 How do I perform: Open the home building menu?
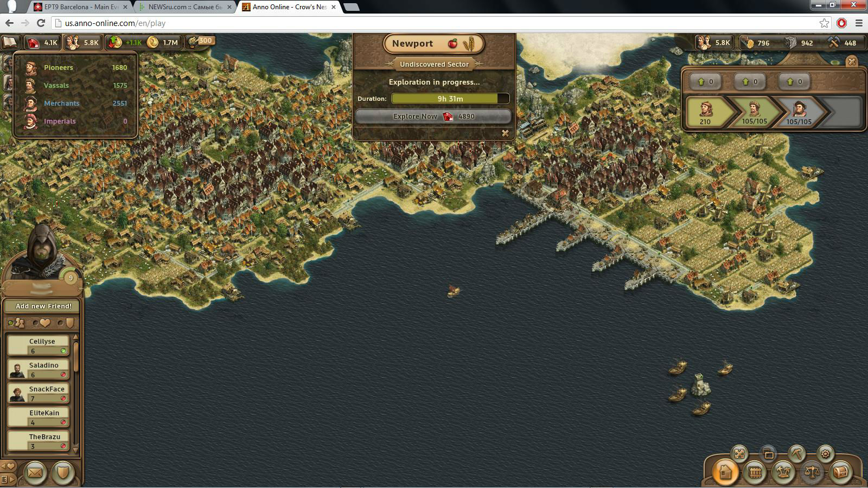click(725, 472)
